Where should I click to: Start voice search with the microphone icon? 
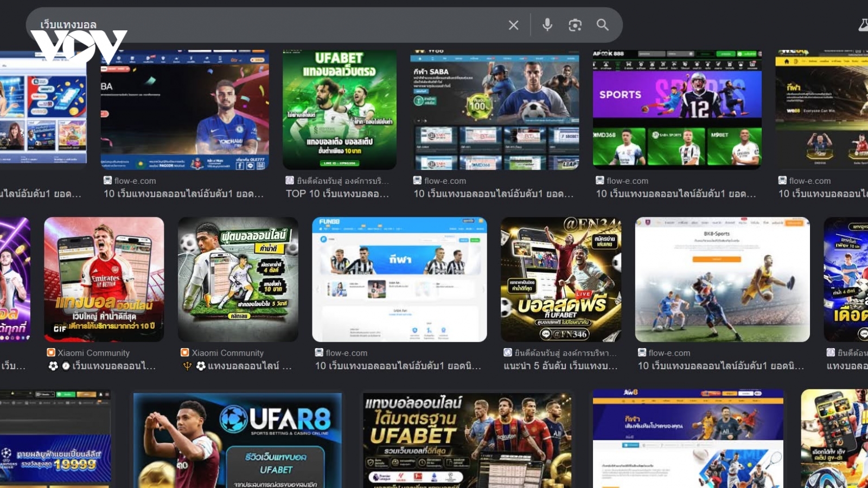point(547,24)
